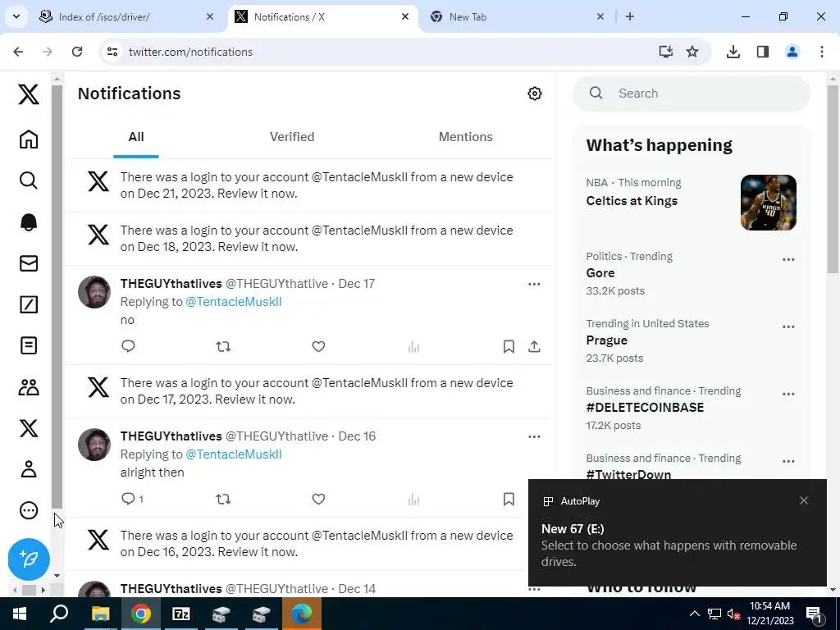The width and height of the screenshot is (840, 630).
Task: Open THEGUYthatlives avatar on Dec 17 reply
Action: coord(94,292)
